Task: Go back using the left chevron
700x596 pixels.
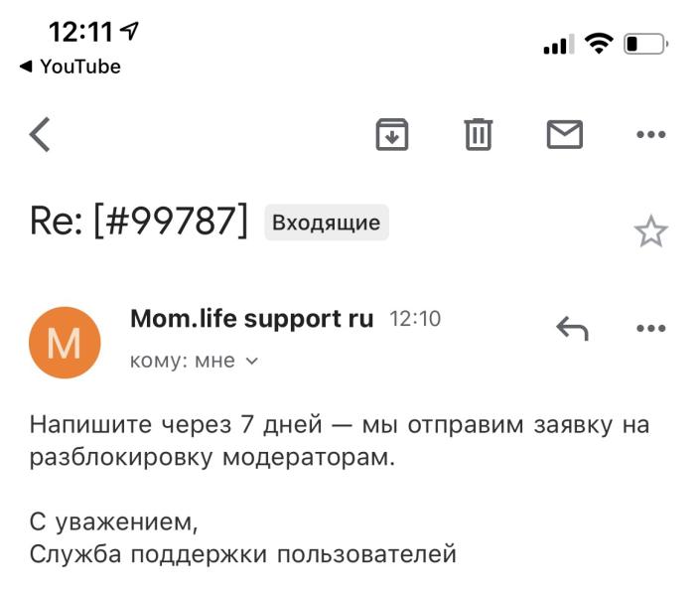Action: coord(40,134)
